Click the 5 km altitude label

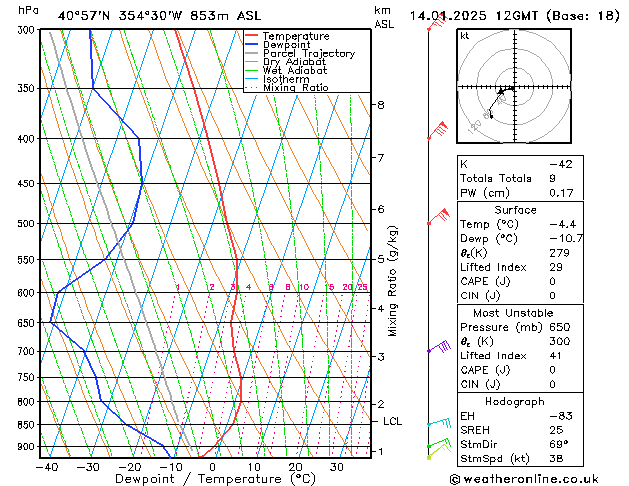point(381,259)
